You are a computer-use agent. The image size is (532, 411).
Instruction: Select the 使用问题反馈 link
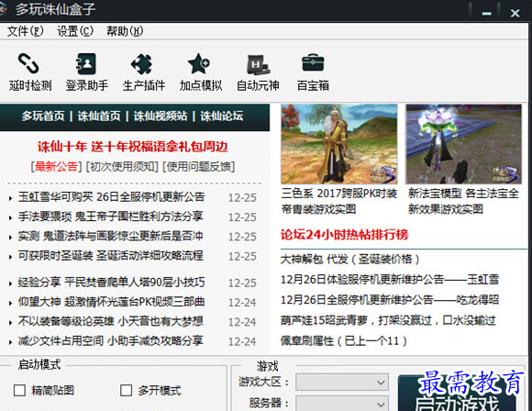coord(199,167)
